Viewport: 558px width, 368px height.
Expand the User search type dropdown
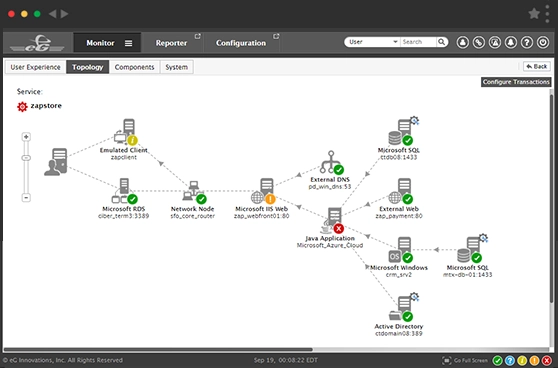coord(372,42)
